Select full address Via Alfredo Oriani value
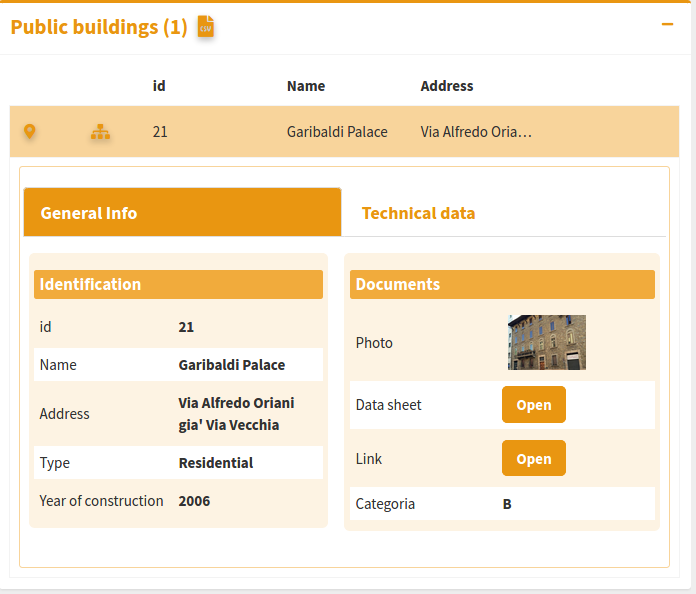This screenshot has height=594, width=696. pyautogui.click(x=236, y=414)
